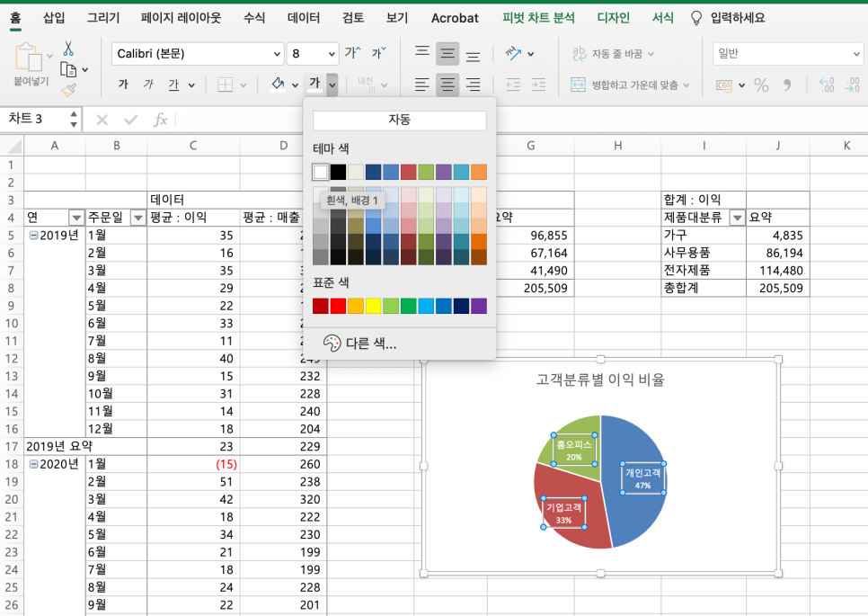Toggle vertical middle alignment

(447, 54)
